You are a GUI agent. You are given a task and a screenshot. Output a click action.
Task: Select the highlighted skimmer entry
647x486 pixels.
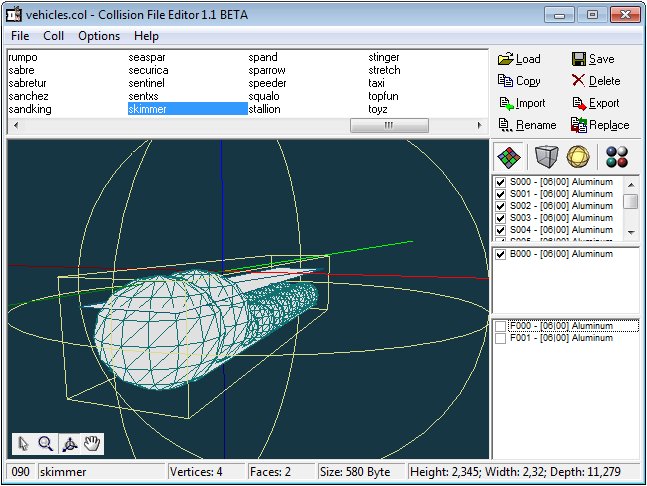(188, 109)
